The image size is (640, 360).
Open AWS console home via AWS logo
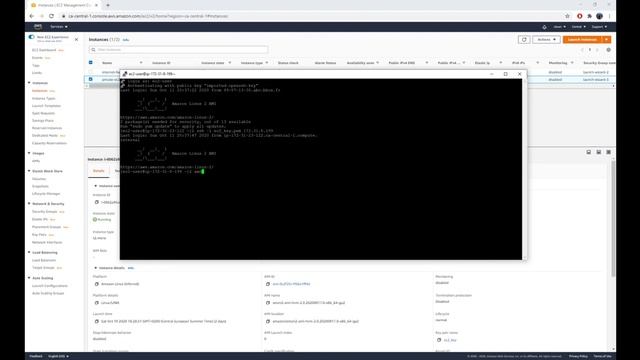click(38, 27)
